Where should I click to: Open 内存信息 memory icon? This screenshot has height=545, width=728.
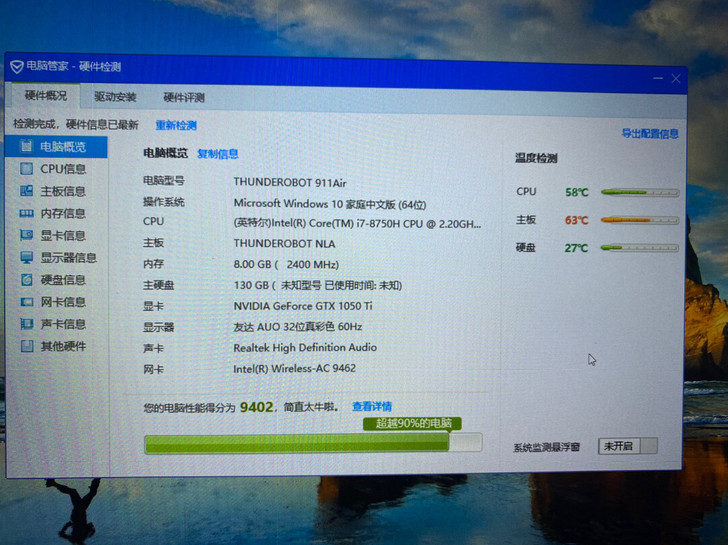click(26, 213)
